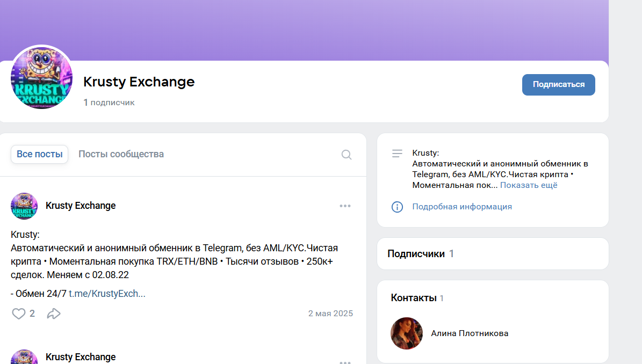Open the post dated 2 мая 2025
This screenshot has width=642, height=364.
click(330, 314)
